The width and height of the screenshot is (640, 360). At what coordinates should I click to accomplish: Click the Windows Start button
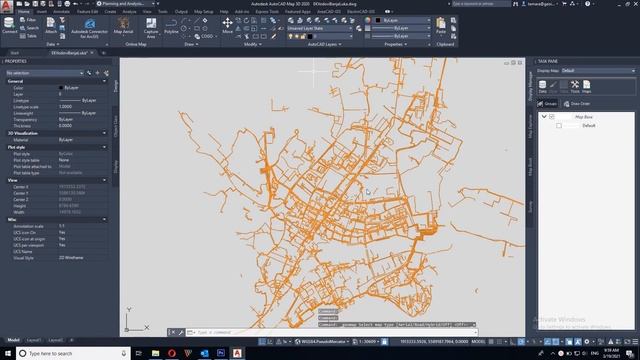coord(8,353)
